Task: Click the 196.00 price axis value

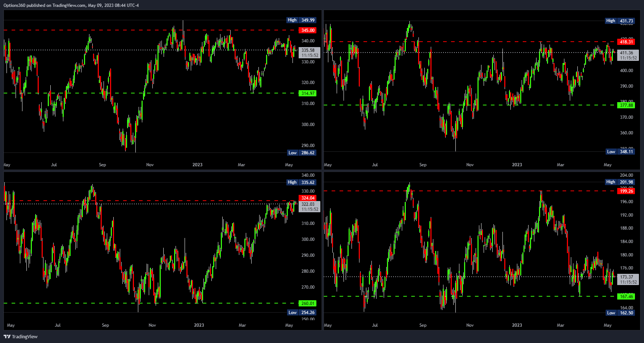Action: point(626,202)
